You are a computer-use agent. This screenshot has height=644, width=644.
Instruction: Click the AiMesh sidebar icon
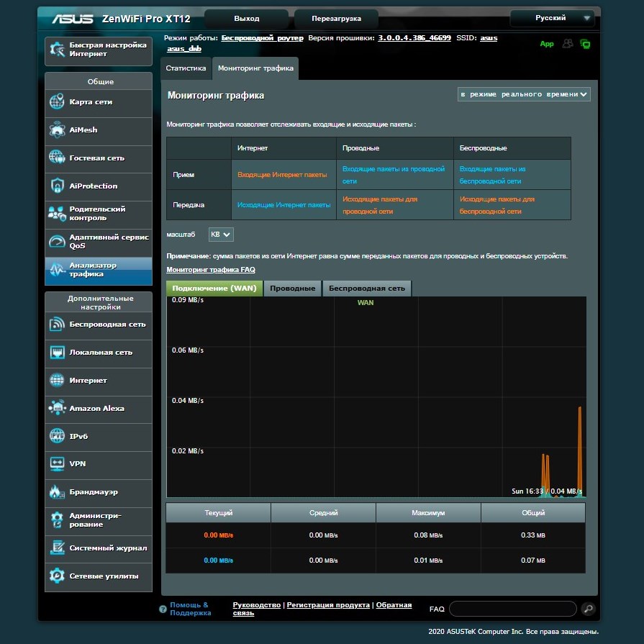57,130
